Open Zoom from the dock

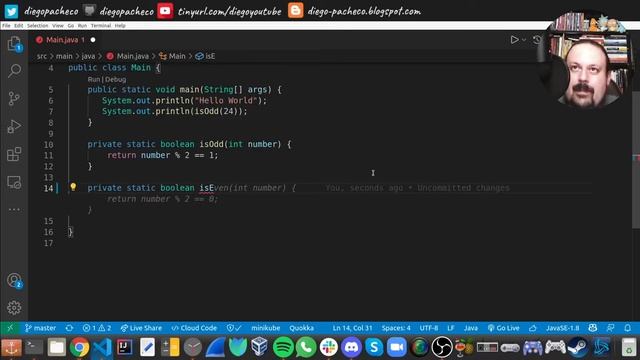pyautogui.click(x=396, y=347)
